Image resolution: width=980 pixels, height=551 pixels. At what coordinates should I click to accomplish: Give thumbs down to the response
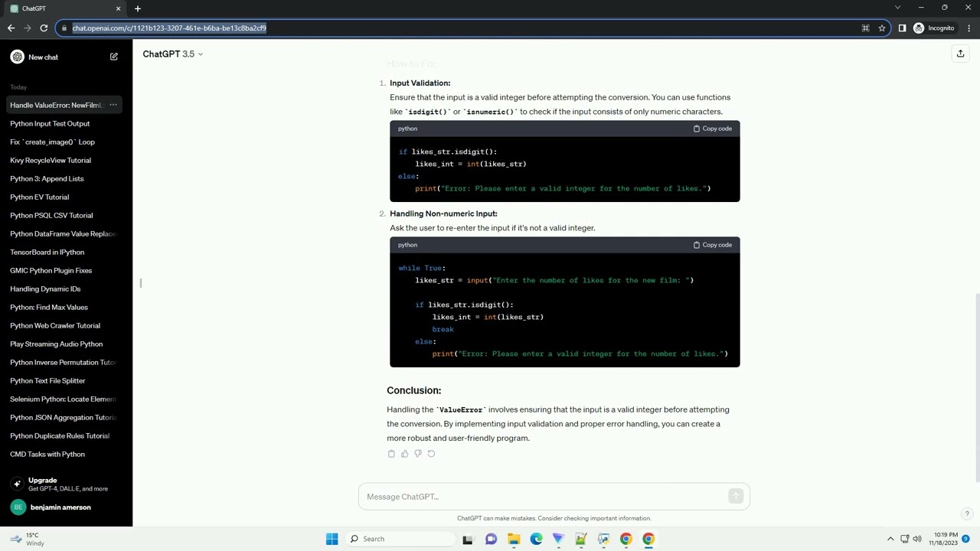click(x=417, y=454)
